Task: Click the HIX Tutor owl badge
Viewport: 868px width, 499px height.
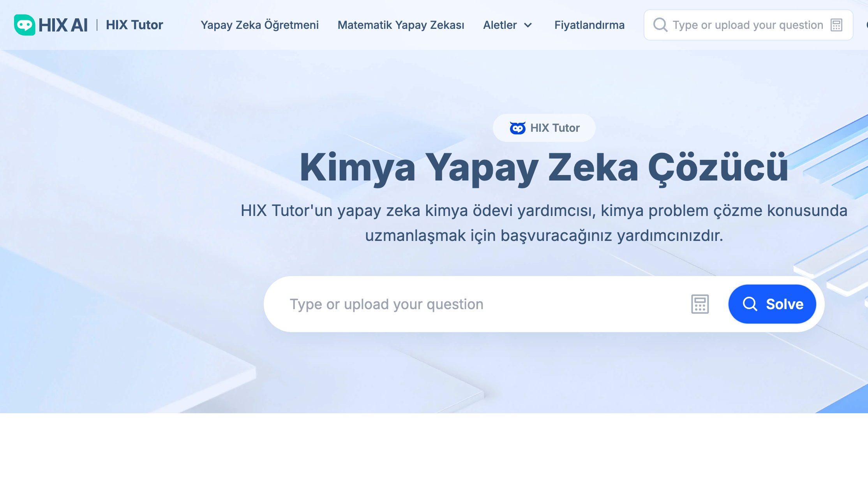Action: (x=544, y=128)
